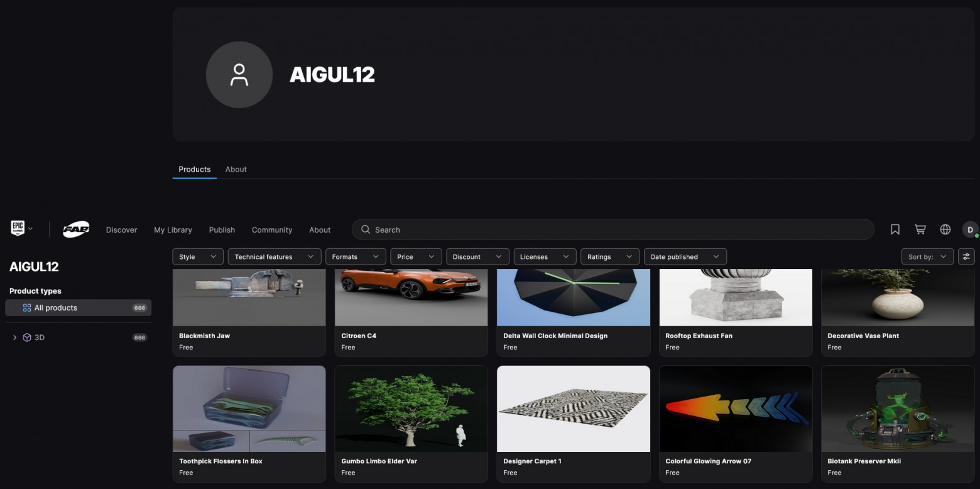Open the language globe icon

945,229
